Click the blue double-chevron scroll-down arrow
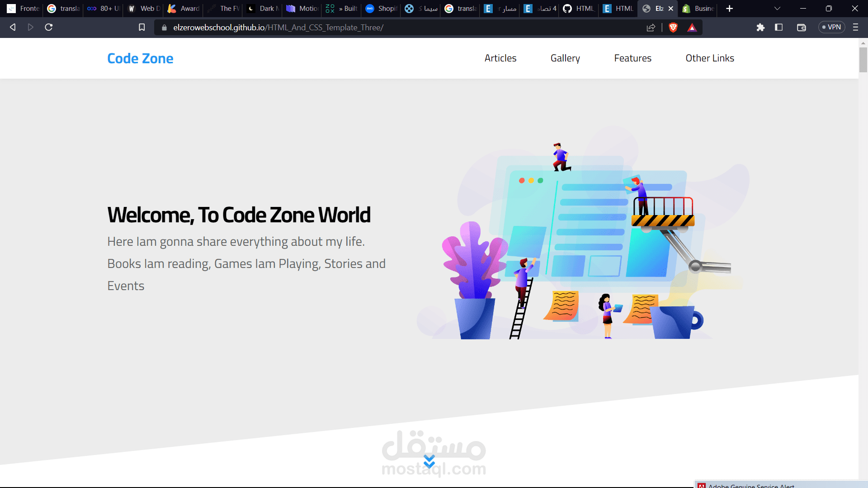The height and width of the screenshot is (488, 868). pyautogui.click(x=429, y=461)
